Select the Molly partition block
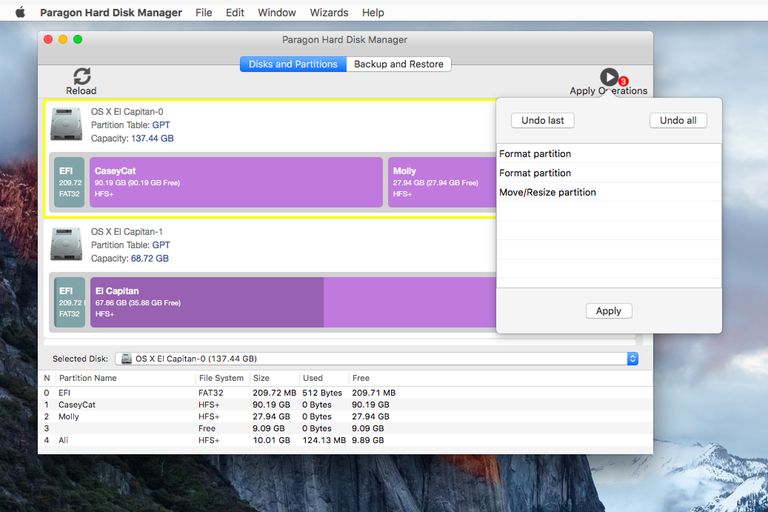 coord(442,182)
